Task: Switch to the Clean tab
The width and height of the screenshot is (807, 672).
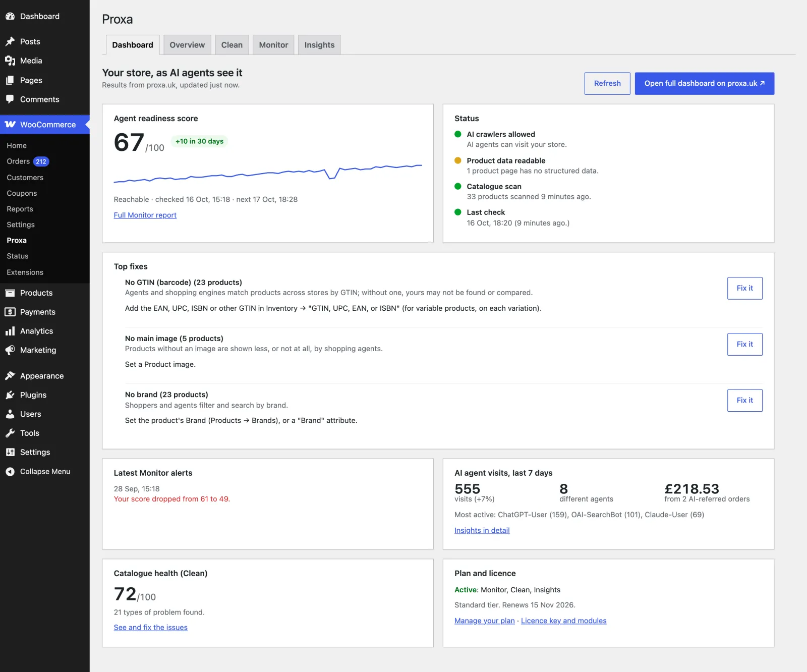Action: (x=232, y=45)
